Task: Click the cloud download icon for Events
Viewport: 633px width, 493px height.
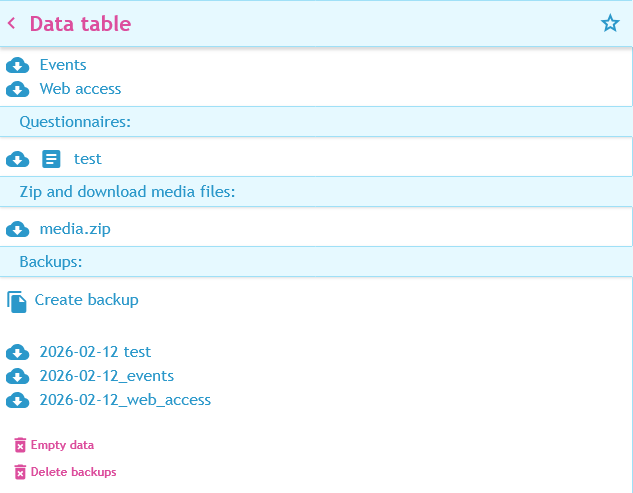Action: click(x=17, y=65)
